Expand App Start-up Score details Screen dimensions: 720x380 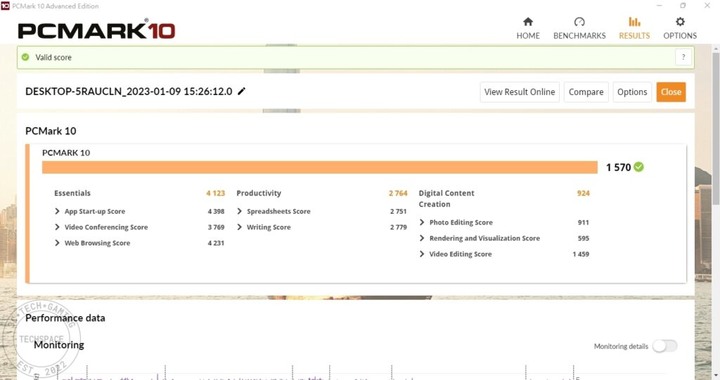57,211
